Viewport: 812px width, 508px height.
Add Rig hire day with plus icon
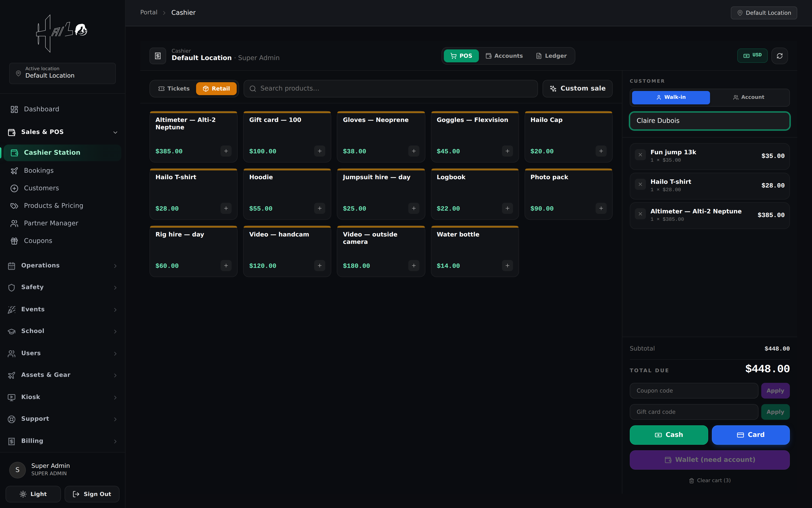[x=226, y=266]
